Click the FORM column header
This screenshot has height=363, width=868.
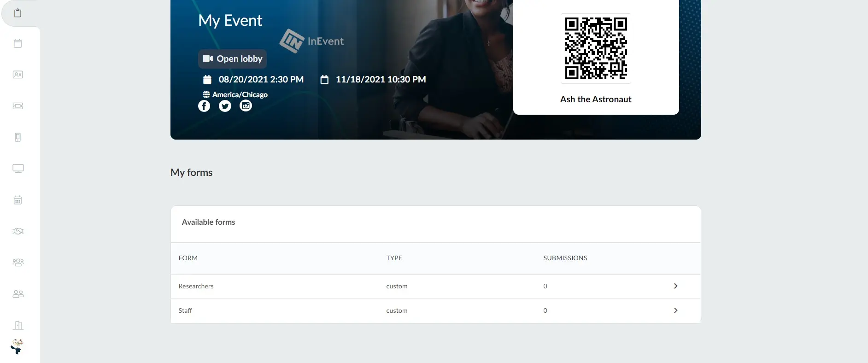188,258
